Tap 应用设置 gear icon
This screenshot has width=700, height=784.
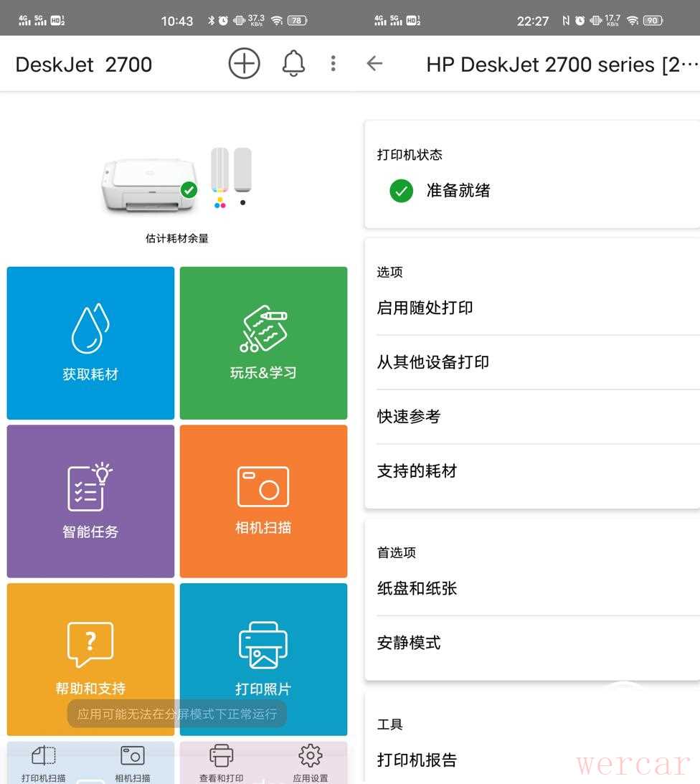[310, 762]
